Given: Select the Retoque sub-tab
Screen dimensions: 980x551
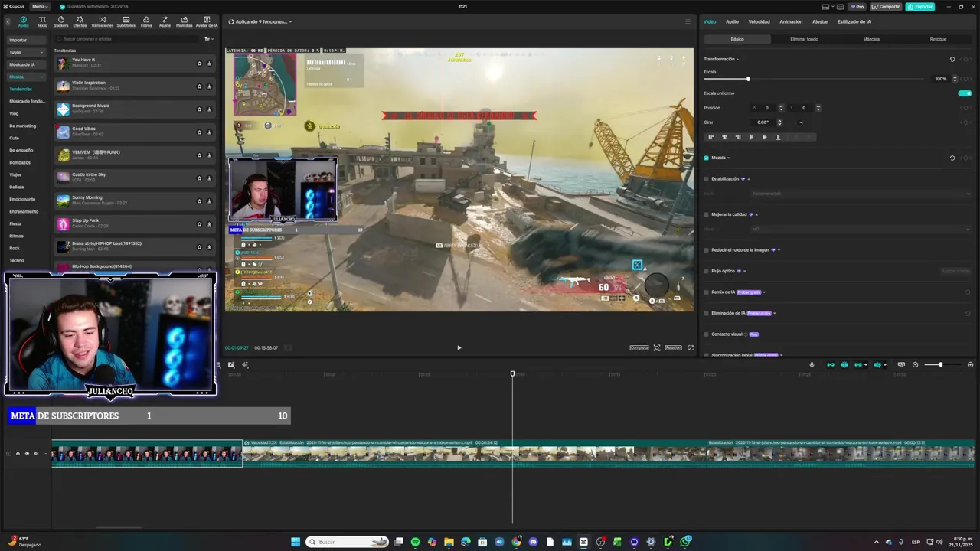Looking at the screenshot, I should click(x=938, y=39).
